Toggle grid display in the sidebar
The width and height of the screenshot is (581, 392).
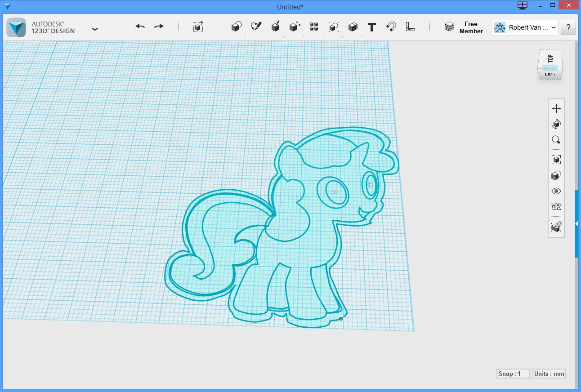click(556, 206)
